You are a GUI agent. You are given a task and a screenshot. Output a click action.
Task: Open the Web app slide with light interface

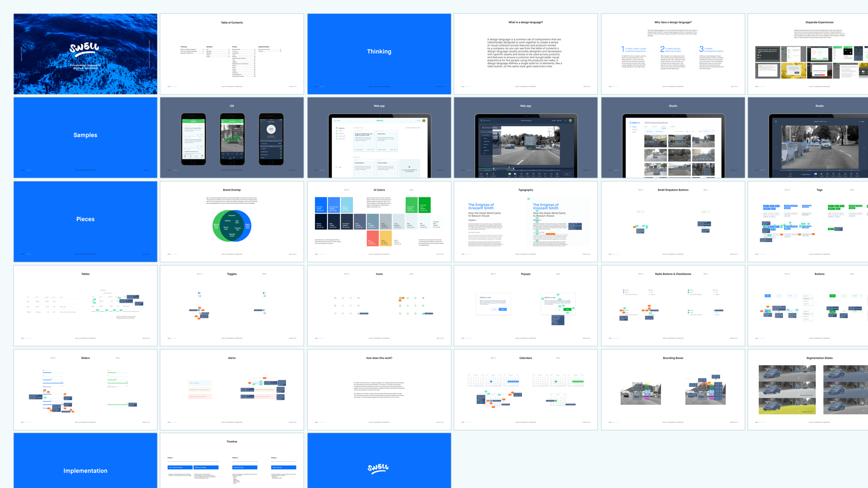click(x=379, y=137)
